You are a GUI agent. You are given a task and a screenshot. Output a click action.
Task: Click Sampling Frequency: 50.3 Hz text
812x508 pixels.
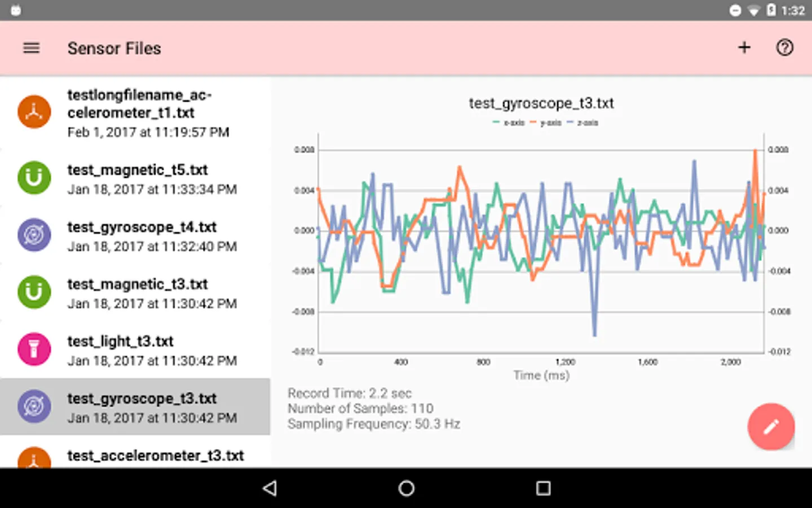click(374, 424)
